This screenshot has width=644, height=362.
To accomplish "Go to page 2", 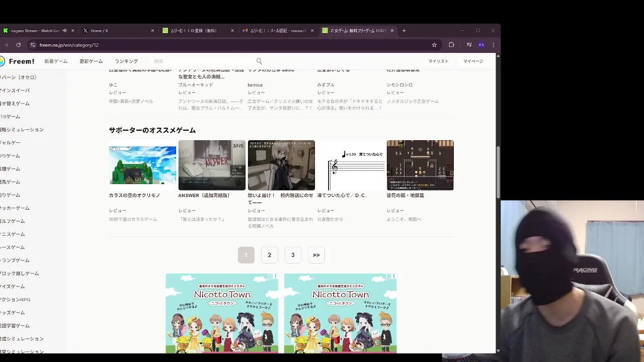I will point(269,255).
